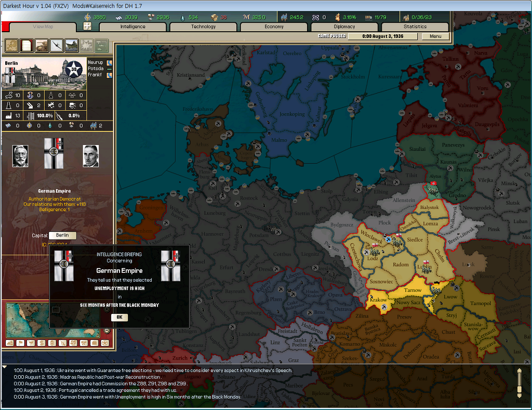Click the Radom province on map
The height and width of the screenshot is (410, 532).
click(x=401, y=264)
